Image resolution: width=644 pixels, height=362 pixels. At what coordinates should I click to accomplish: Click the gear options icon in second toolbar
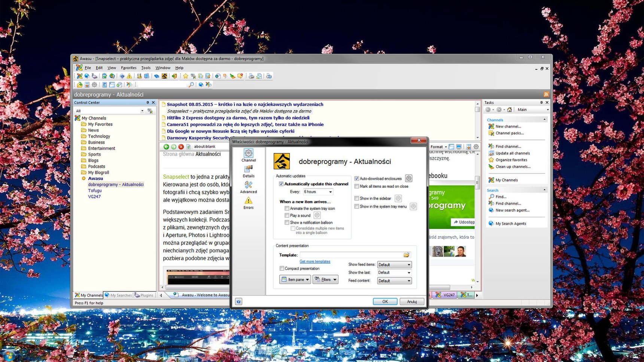(x=94, y=85)
